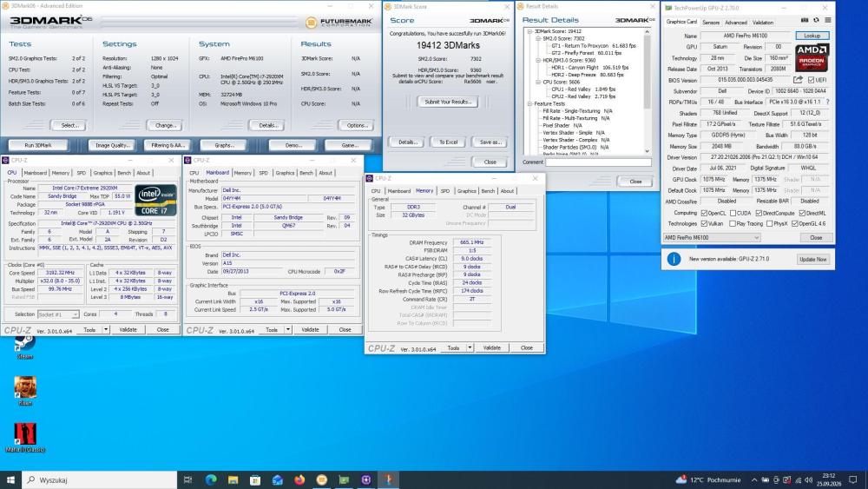Click Submit Your Results in Score window

click(448, 102)
